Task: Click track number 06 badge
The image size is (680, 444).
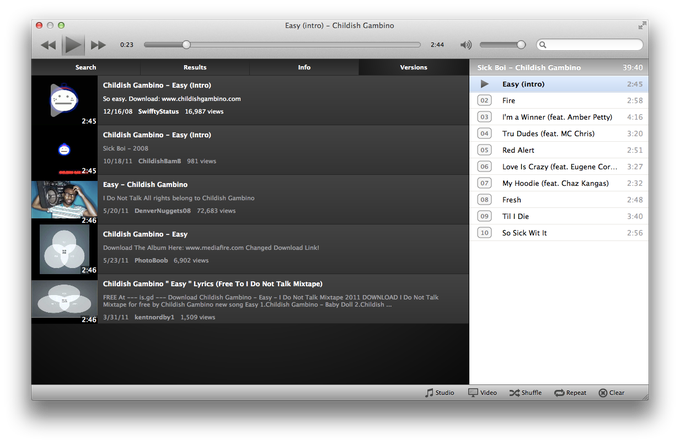Action: point(484,166)
